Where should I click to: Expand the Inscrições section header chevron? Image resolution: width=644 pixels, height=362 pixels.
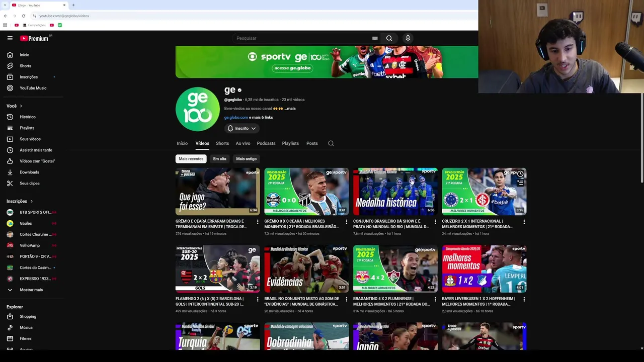[31, 201]
